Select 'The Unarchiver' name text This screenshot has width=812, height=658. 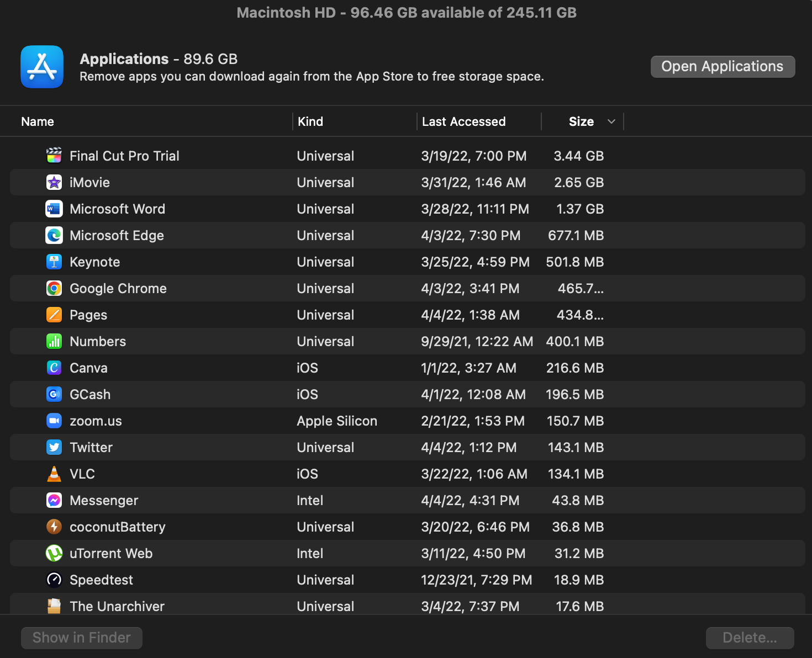pyautogui.click(x=117, y=607)
